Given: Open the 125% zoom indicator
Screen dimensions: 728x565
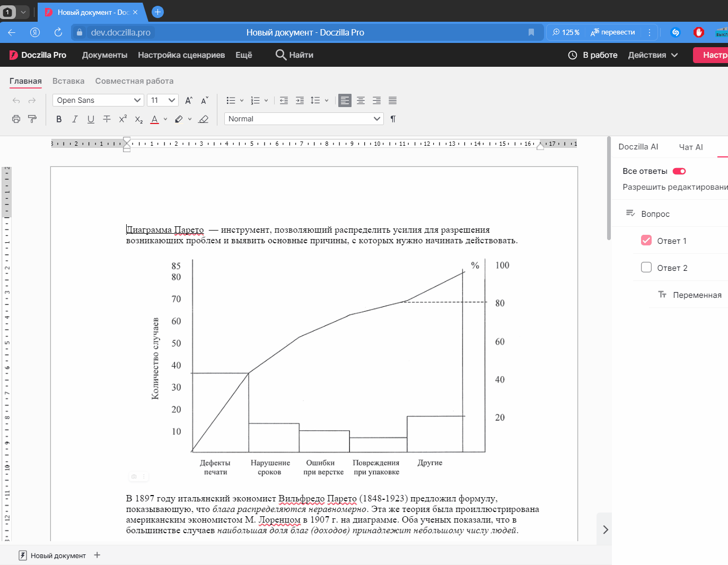Looking at the screenshot, I should tap(566, 32).
